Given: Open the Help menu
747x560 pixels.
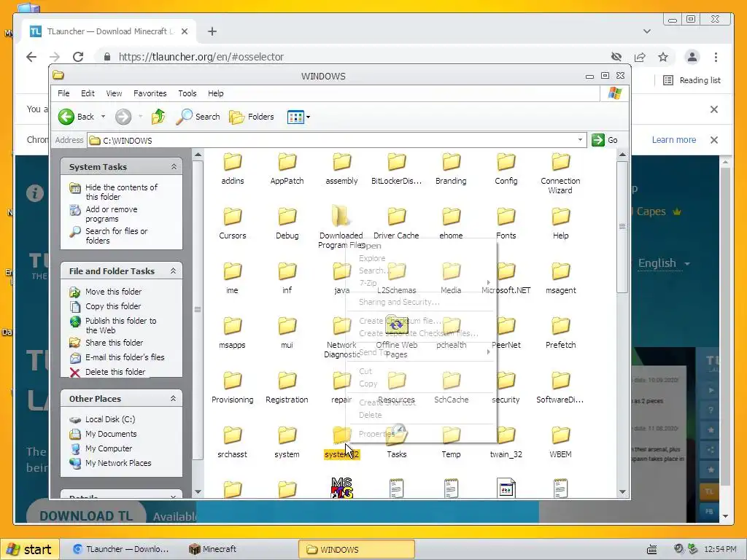Looking at the screenshot, I should point(215,93).
